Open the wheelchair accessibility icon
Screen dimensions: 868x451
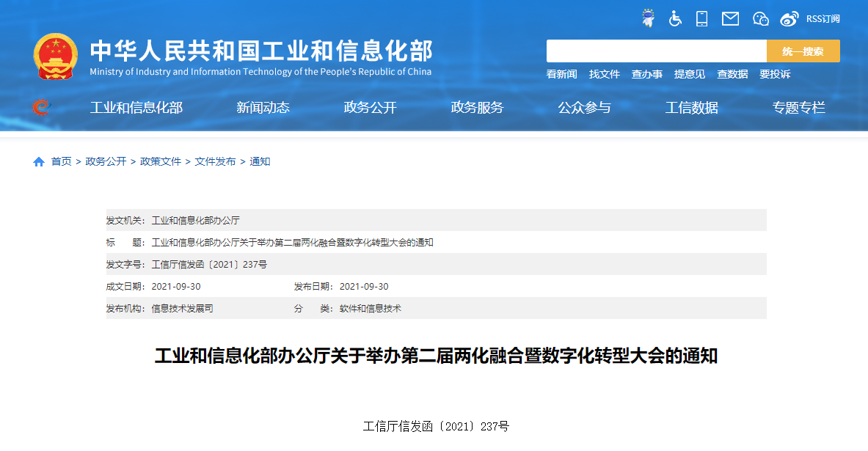[x=675, y=18]
